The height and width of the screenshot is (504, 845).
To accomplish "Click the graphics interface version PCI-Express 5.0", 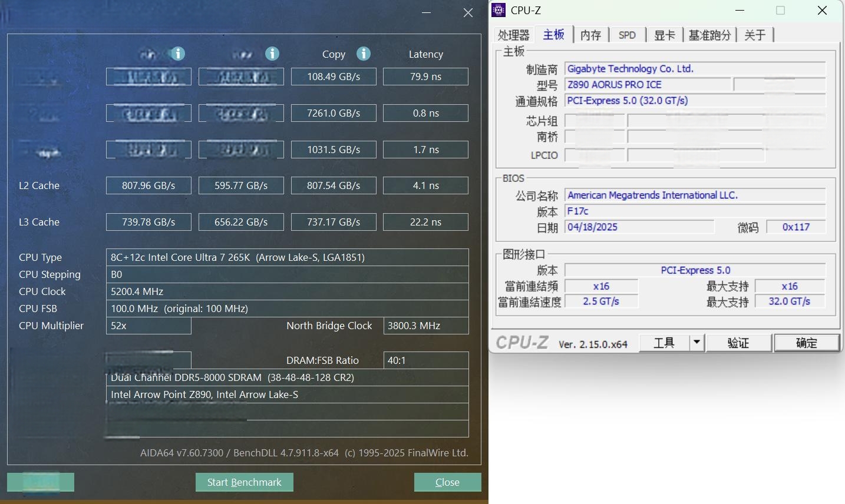I will 695,270.
